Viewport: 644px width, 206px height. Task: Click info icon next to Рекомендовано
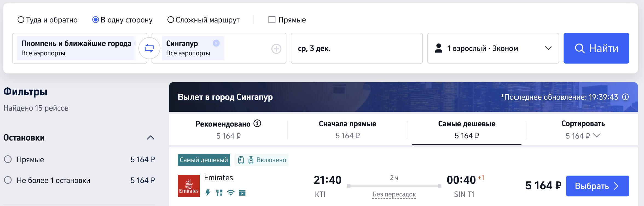coord(257,124)
